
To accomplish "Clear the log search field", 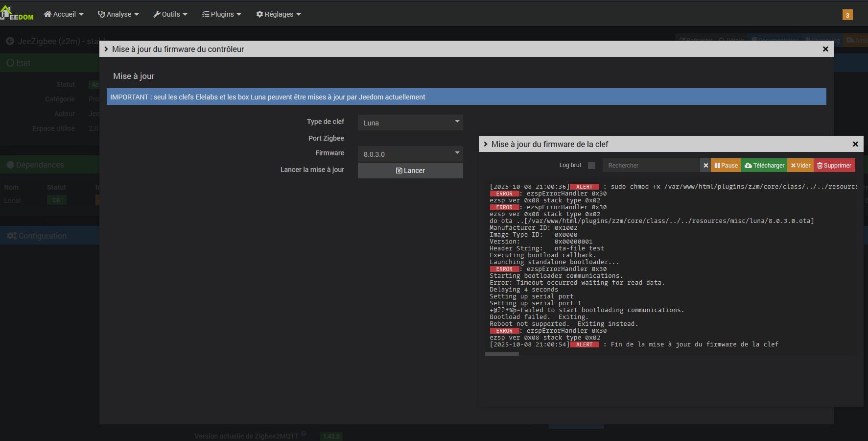I will (705, 166).
